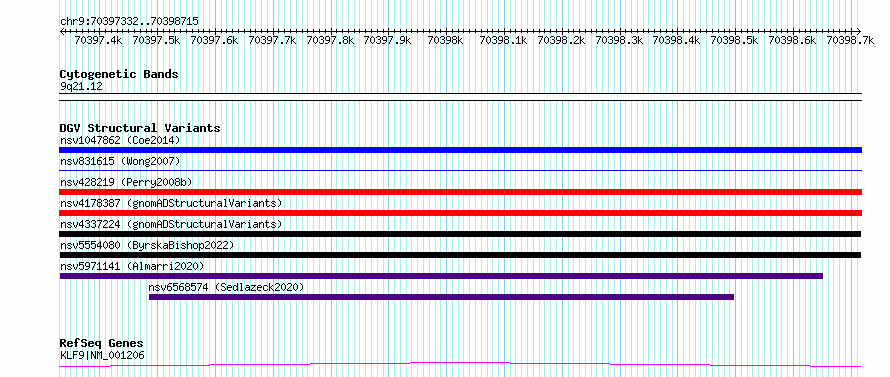Open the Cytogenetic Bands track title
This screenshot has height=377, width=890.
(119, 74)
